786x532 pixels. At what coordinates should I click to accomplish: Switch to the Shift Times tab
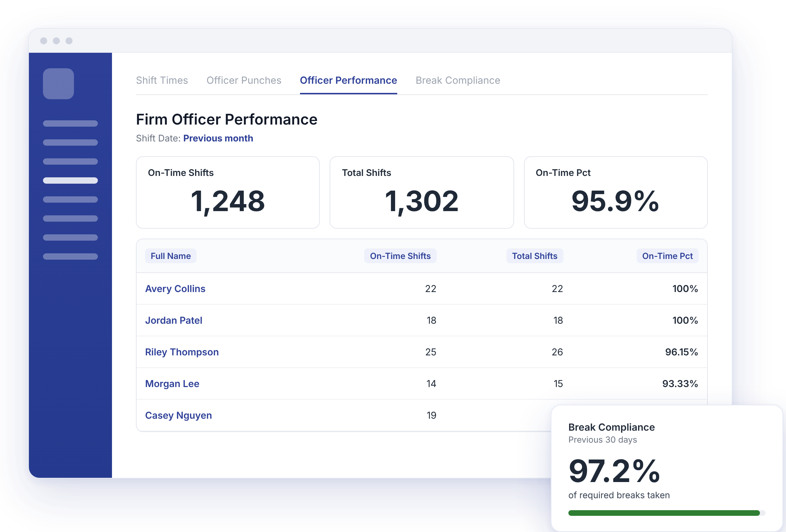162,81
